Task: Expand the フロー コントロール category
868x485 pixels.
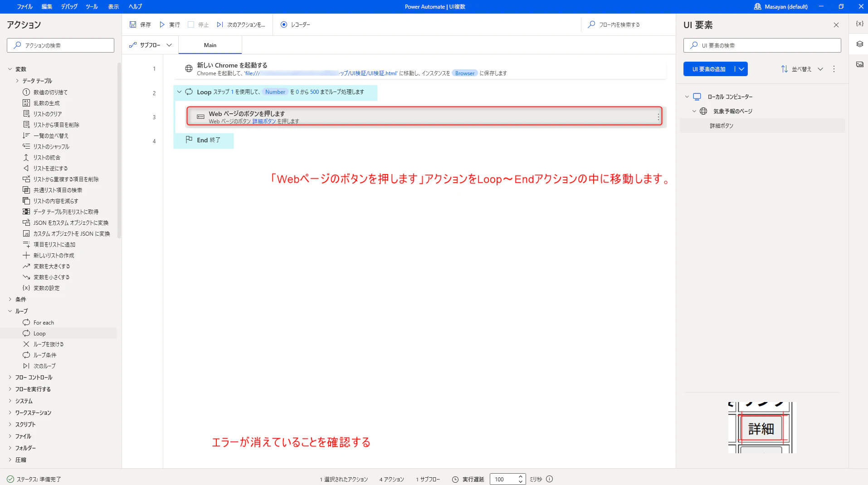Action: point(10,377)
